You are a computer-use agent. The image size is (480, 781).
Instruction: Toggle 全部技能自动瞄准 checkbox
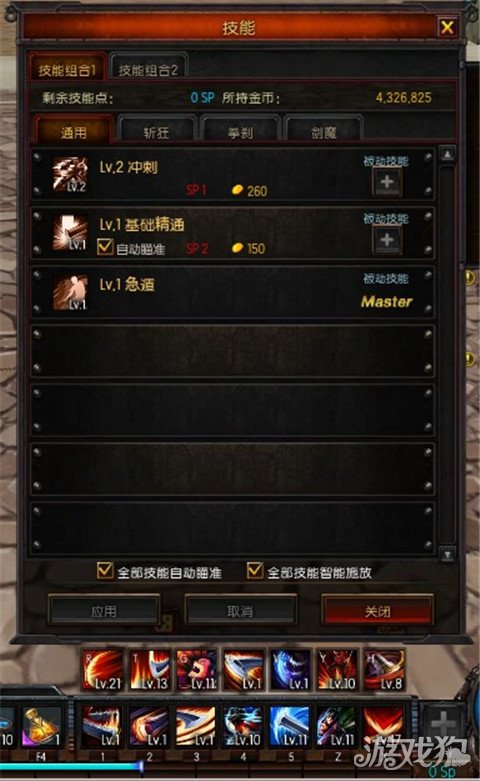coord(105,571)
